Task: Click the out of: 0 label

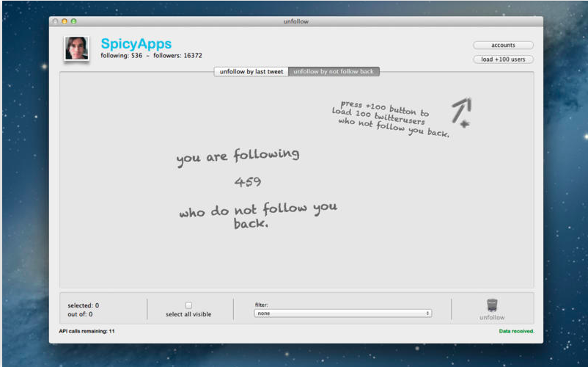Action: coord(80,314)
